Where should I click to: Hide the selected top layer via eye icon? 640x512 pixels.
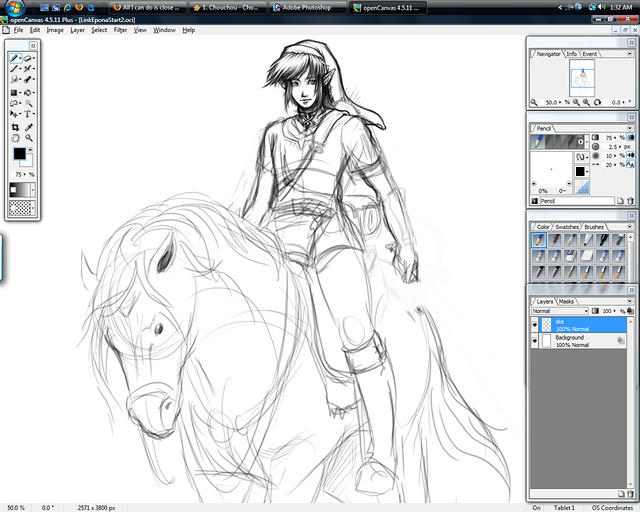pyautogui.click(x=535, y=325)
